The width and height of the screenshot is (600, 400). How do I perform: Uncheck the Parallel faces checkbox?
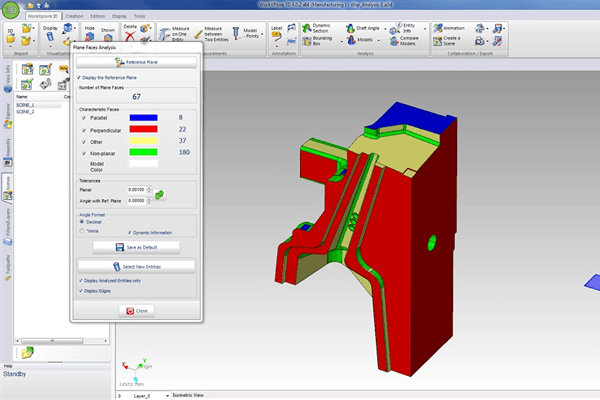point(85,117)
